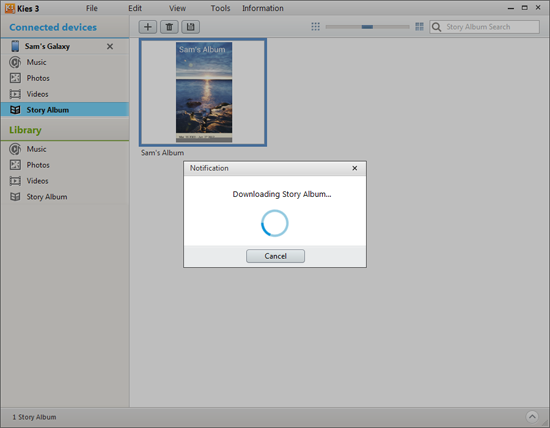The height and width of the screenshot is (428, 550).
Task: Click the Sam's Album caption text
Action: point(162,153)
